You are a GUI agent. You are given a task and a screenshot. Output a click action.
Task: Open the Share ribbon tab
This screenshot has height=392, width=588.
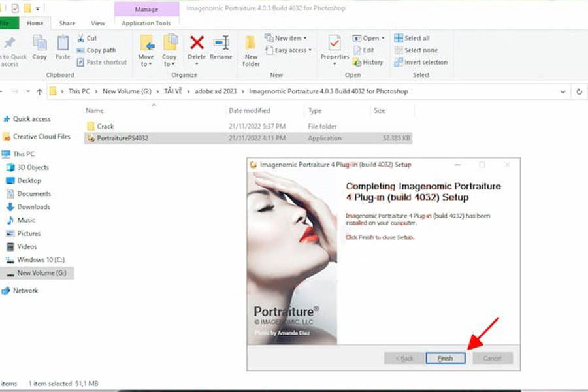67,24
